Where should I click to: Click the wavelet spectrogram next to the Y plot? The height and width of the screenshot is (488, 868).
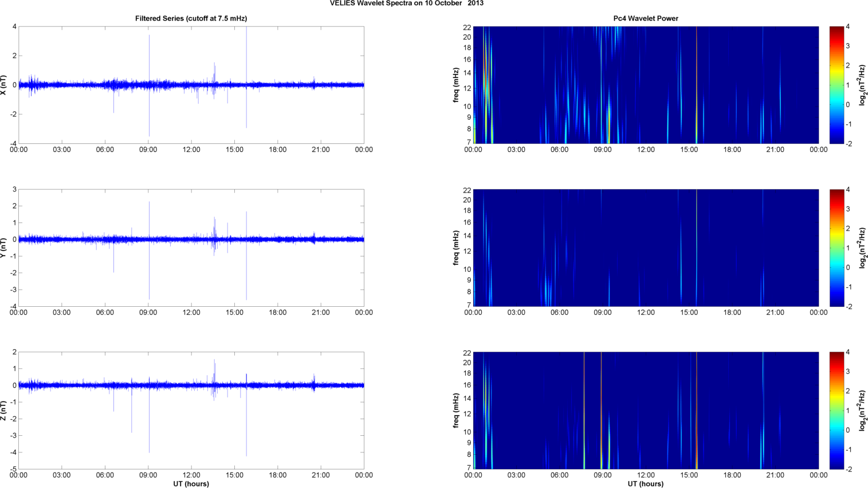pos(646,248)
